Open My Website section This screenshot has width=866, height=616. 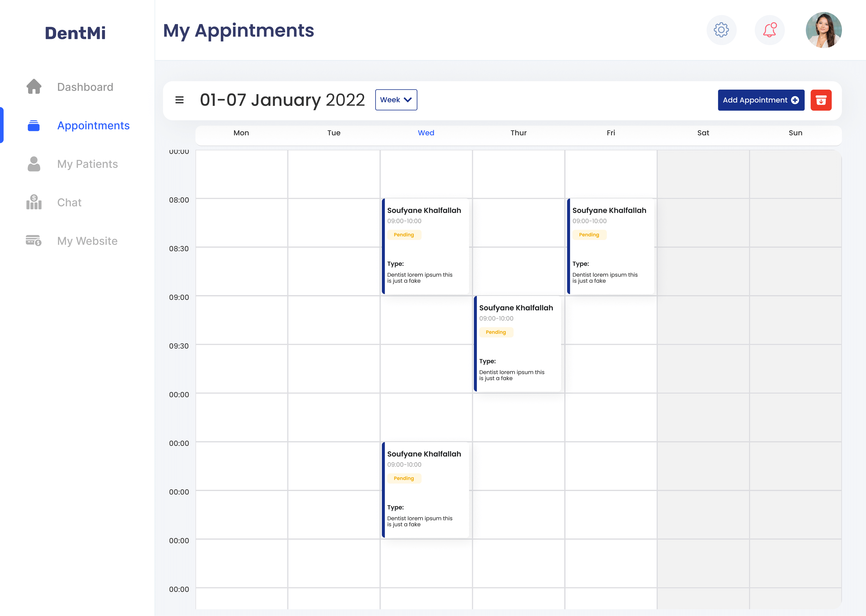pyautogui.click(x=87, y=241)
